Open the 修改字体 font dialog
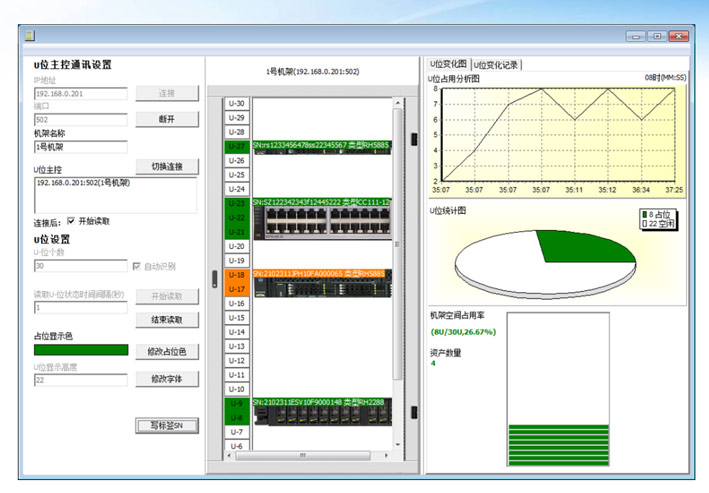Image resolution: width=709 pixels, height=493 pixels. click(167, 379)
